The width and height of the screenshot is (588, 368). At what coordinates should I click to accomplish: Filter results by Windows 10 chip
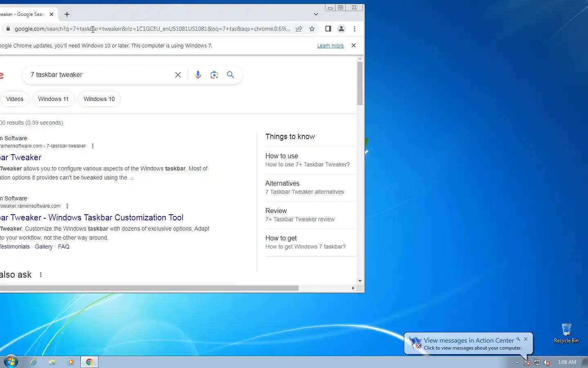[x=99, y=99]
